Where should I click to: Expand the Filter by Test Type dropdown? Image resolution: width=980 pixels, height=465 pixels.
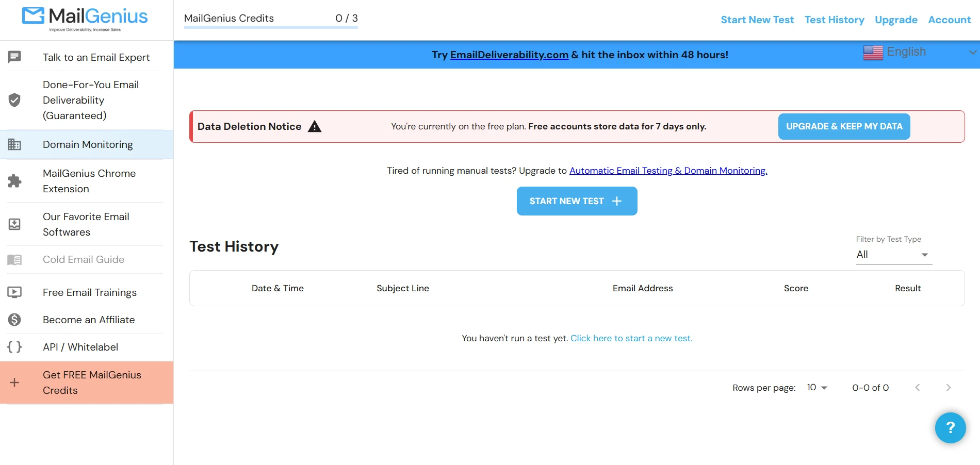(x=894, y=255)
